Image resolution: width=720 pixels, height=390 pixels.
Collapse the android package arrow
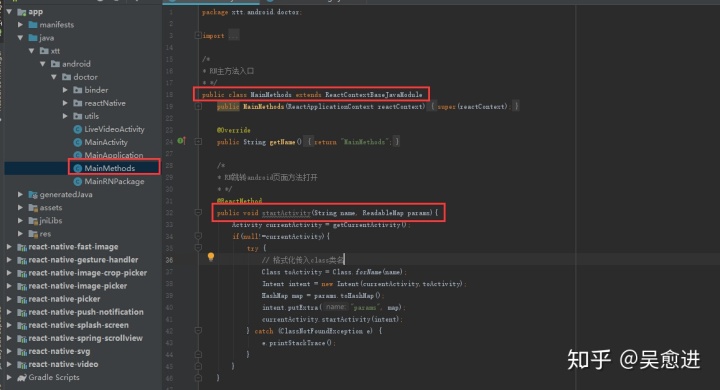43,64
